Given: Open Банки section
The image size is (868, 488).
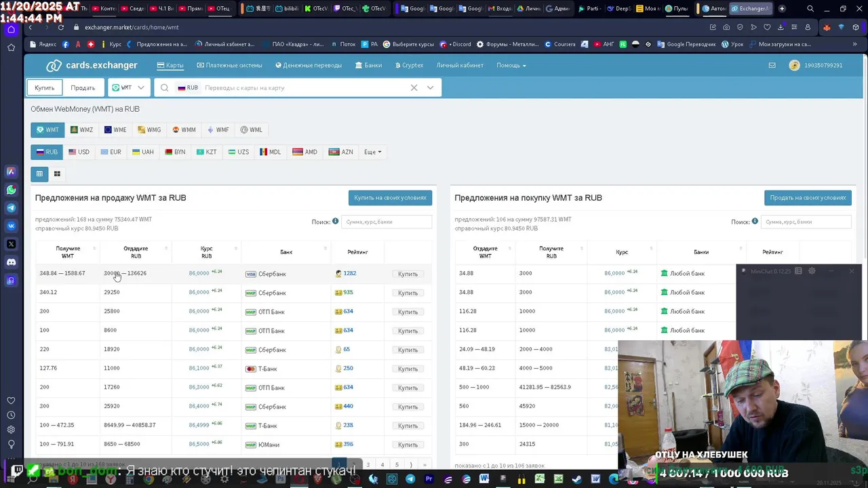Looking at the screenshot, I should pyautogui.click(x=368, y=66).
